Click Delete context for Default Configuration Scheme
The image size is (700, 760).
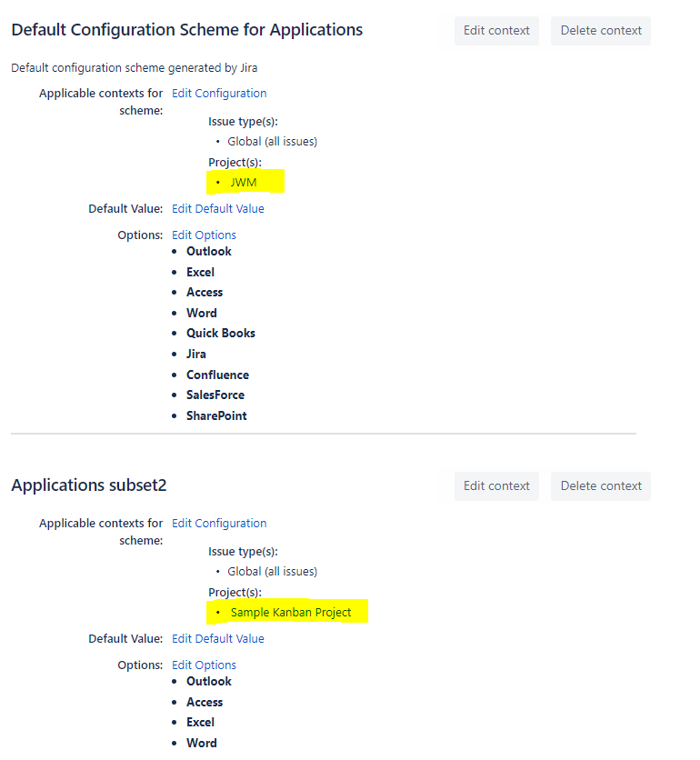click(x=601, y=31)
